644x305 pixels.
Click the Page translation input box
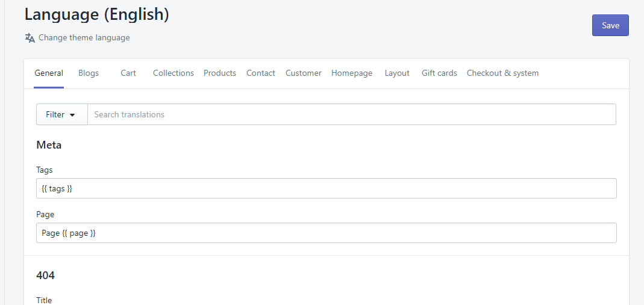(x=326, y=233)
